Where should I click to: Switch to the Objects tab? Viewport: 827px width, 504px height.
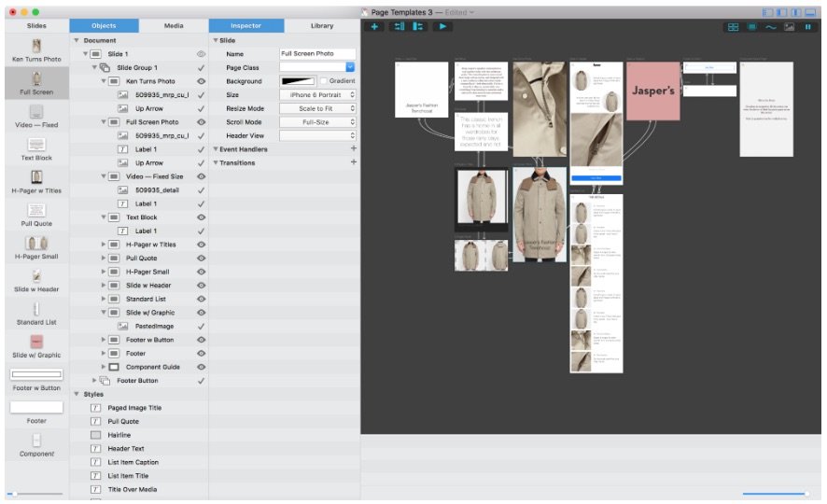[104, 25]
